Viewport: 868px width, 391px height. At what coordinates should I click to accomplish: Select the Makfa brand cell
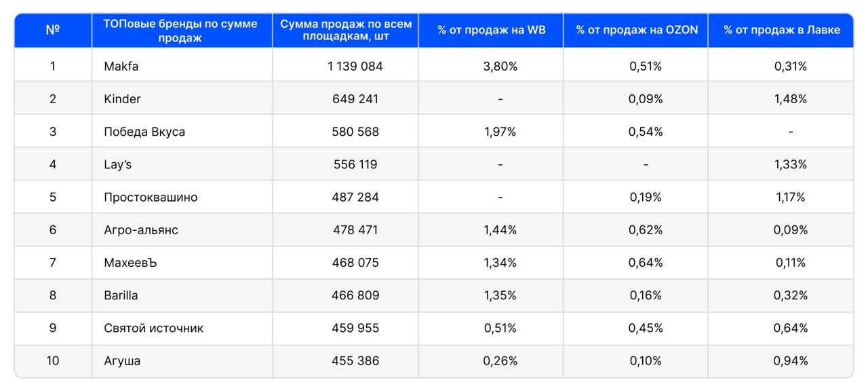tap(121, 67)
